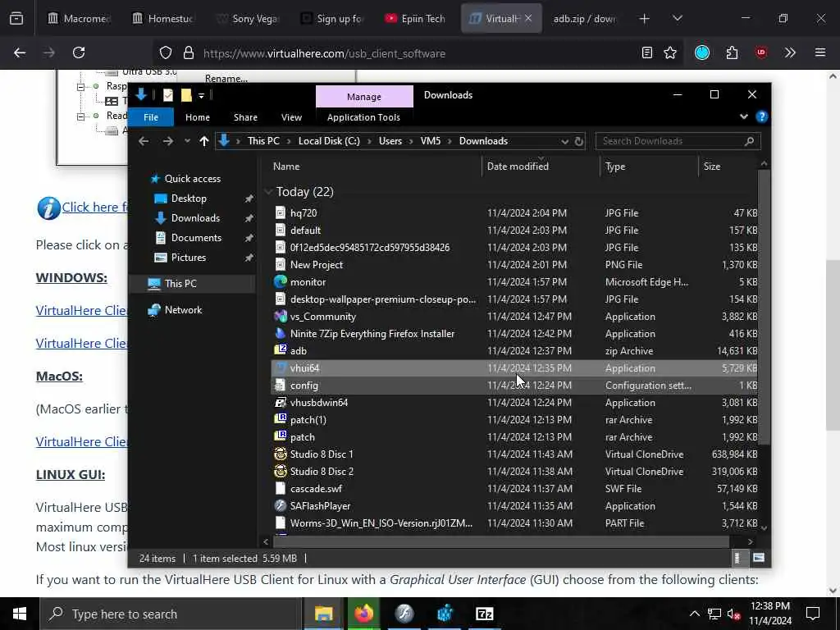Open the File ribbon tab
The height and width of the screenshot is (630, 840).
click(x=151, y=117)
